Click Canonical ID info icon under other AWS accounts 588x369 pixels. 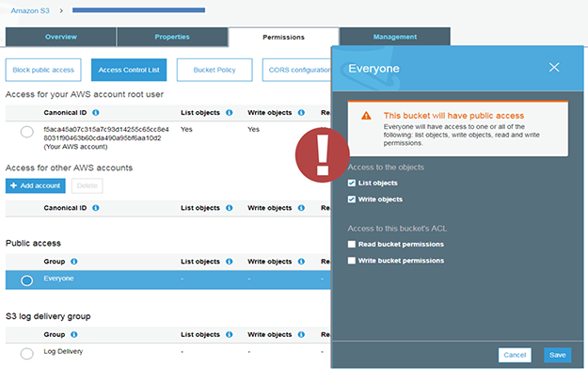(96, 208)
